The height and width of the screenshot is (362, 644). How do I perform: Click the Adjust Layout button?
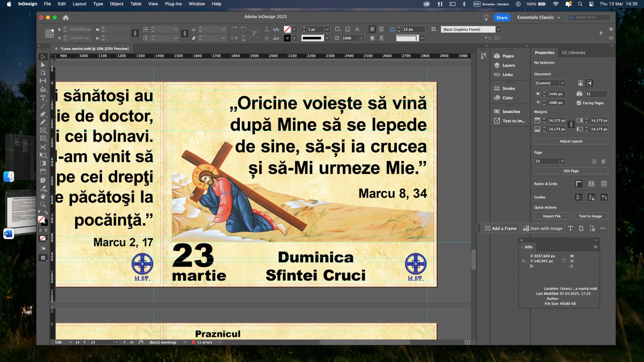pyautogui.click(x=571, y=141)
